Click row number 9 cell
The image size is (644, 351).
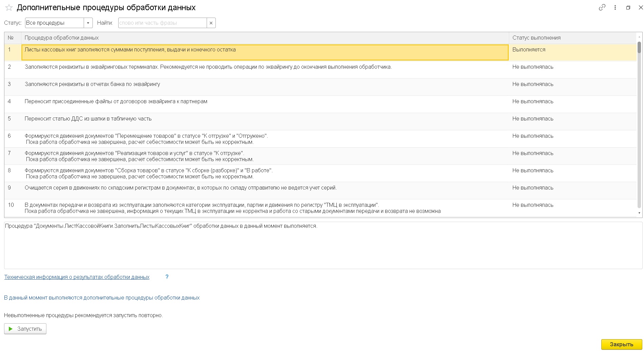pyautogui.click(x=13, y=191)
